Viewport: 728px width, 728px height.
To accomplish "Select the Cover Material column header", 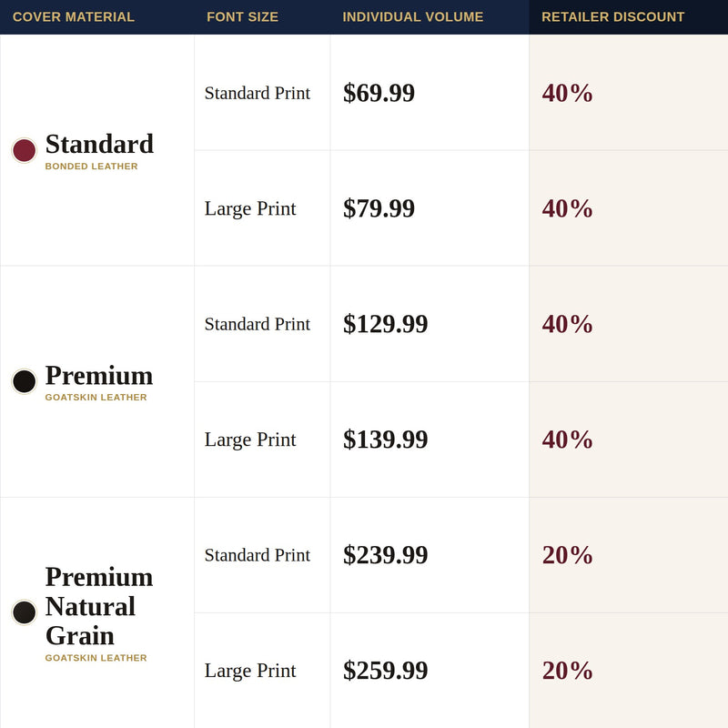I will (x=74, y=17).
